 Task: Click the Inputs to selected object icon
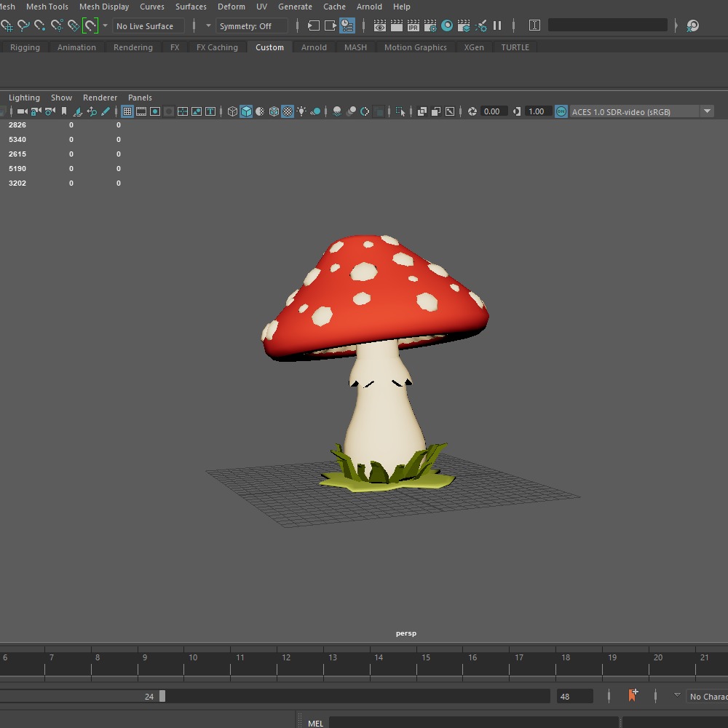coord(314,25)
